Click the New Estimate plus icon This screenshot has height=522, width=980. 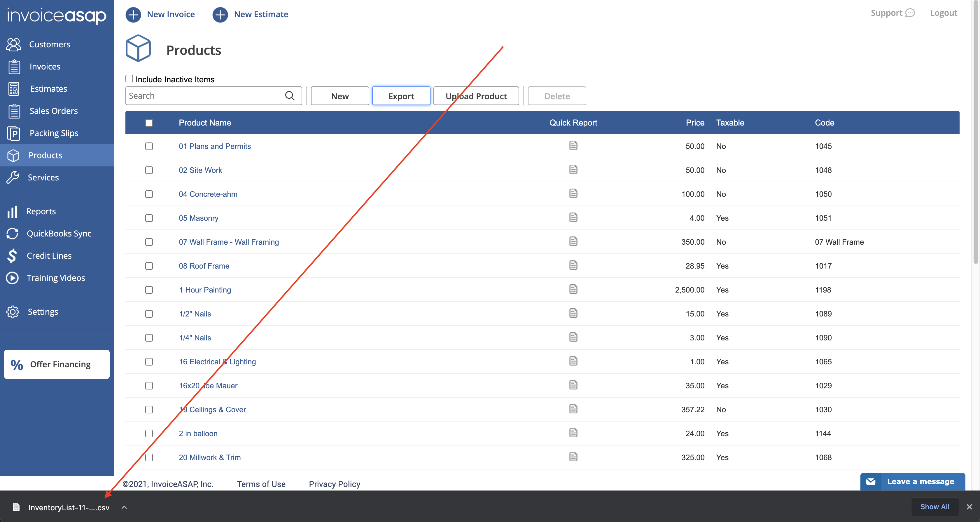click(220, 15)
